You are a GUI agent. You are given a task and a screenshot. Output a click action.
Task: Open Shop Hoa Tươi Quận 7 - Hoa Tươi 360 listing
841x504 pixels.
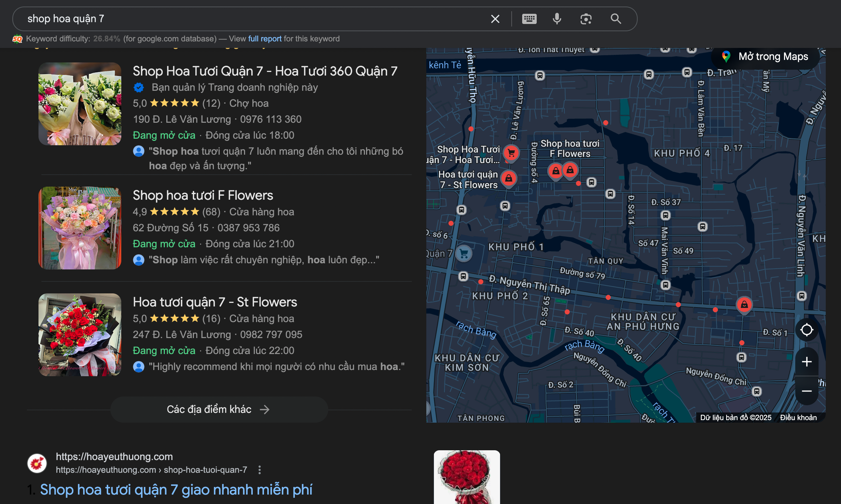265,71
